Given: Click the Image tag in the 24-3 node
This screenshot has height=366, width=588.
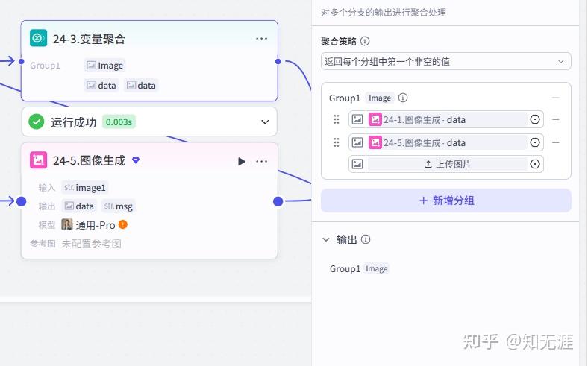Looking at the screenshot, I should coord(104,66).
